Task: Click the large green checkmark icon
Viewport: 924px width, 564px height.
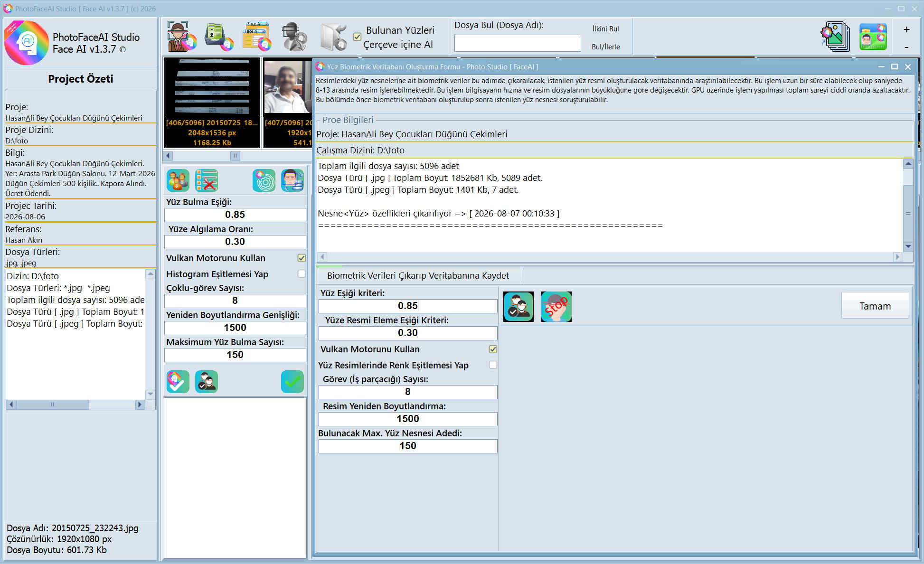Action: coord(292,382)
